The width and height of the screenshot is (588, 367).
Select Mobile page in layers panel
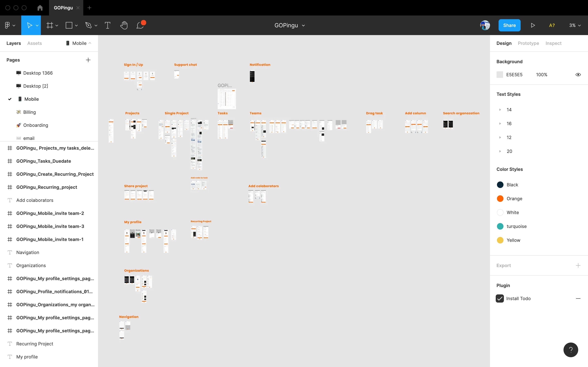[31, 99]
